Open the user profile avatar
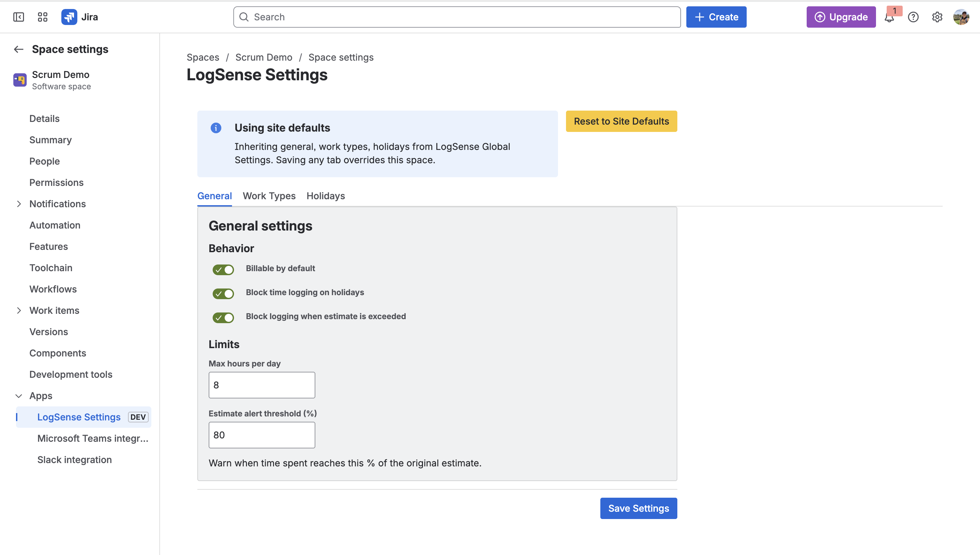 [961, 17]
